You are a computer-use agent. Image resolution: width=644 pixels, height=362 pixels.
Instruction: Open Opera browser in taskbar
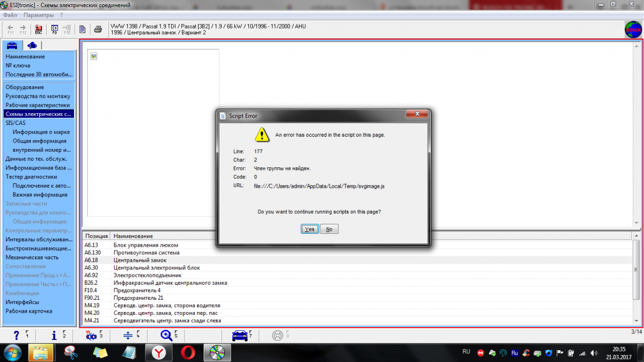tap(188, 352)
